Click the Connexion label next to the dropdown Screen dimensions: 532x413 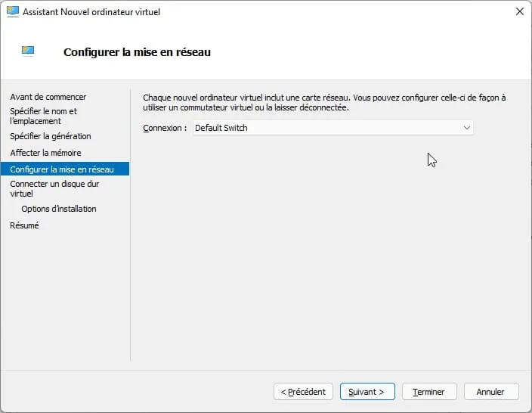[x=165, y=128]
